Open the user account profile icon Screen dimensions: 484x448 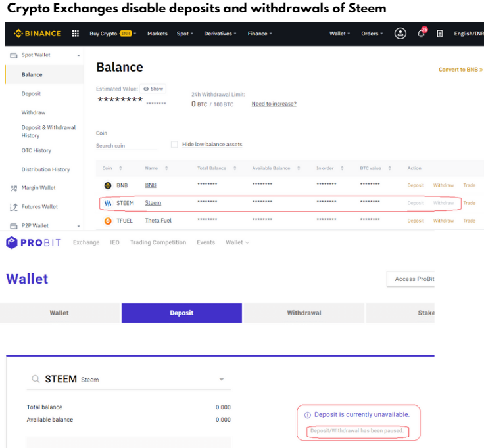click(400, 34)
